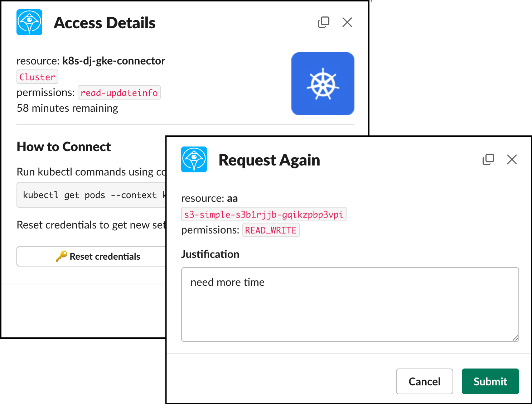
Task: Click the Cluster tag label
Action: tap(37, 77)
